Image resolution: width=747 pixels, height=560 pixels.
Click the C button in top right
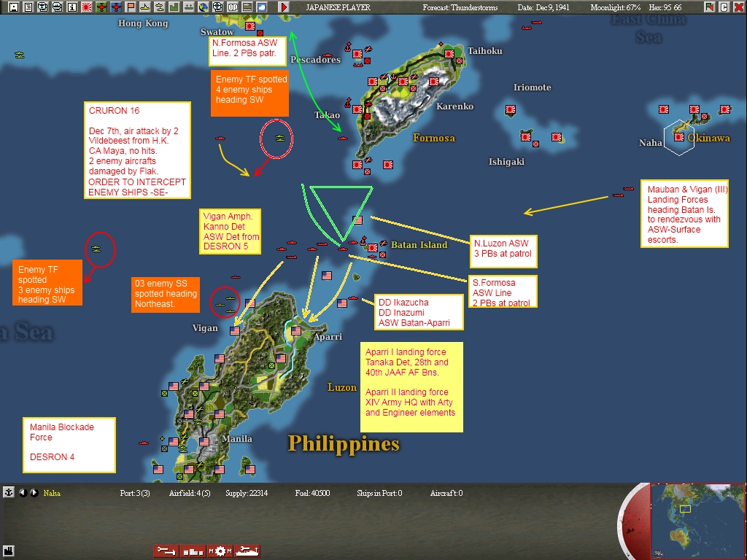[724, 7]
